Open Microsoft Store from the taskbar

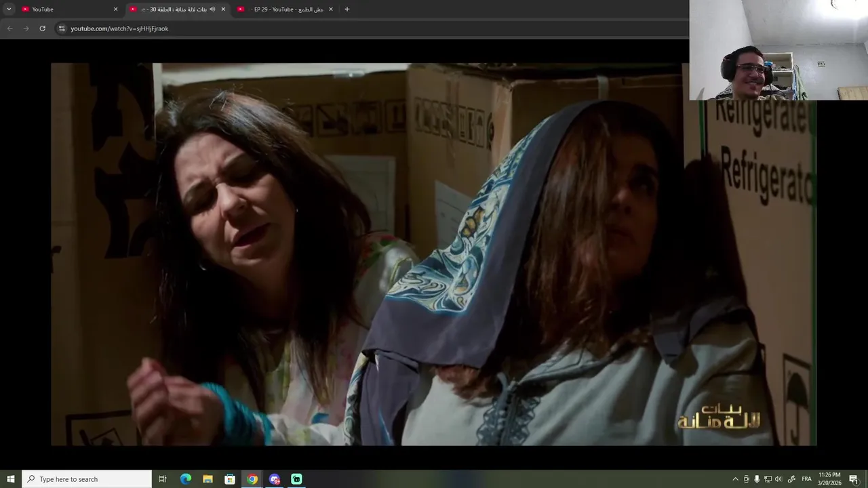point(230,479)
